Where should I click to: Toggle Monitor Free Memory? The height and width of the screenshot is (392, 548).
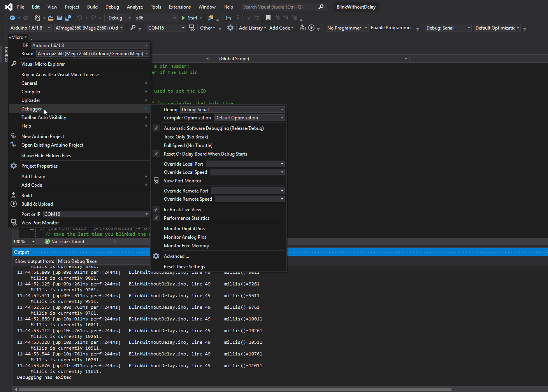tap(219, 246)
